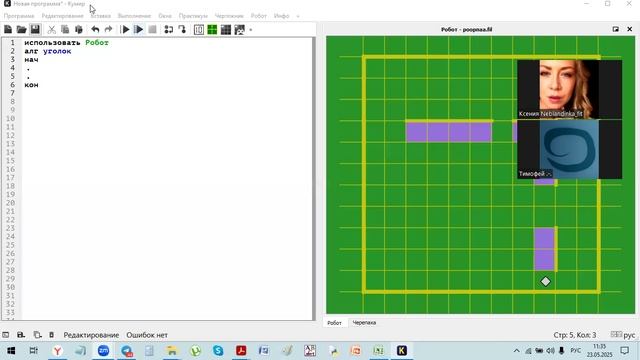The width and height of the screenshot is (640, 360).
Task: Click the purple painted horizontal cells
Action: (x=449, y=132)
